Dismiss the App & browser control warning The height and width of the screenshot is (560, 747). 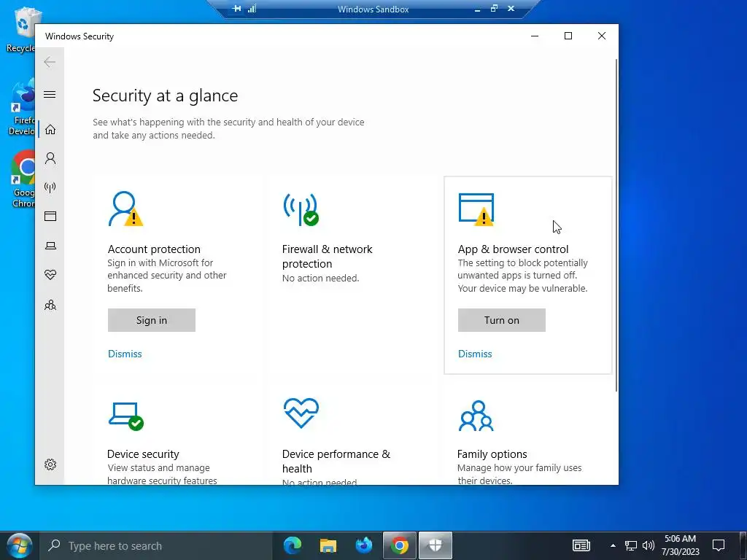pyautogui.click(x=475, y=354)
